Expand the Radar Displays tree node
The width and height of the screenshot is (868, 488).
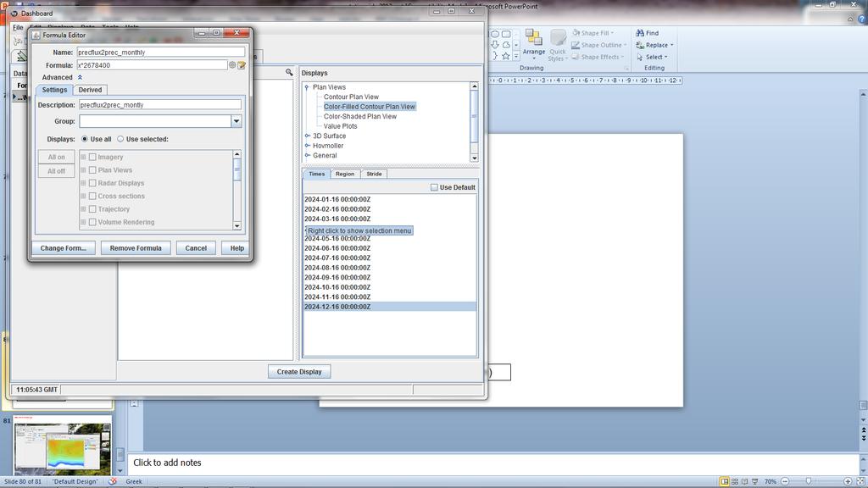pyautogui.click(x=84, y=183)
